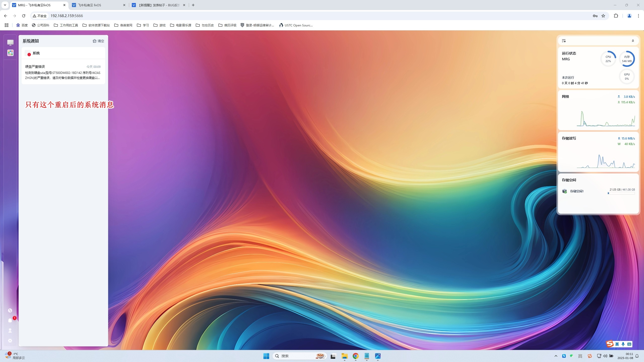Click the taskbar 搜索 search box
Image resolution: width=644 pixels, height=362 pixels.
(x=299, y=356)
